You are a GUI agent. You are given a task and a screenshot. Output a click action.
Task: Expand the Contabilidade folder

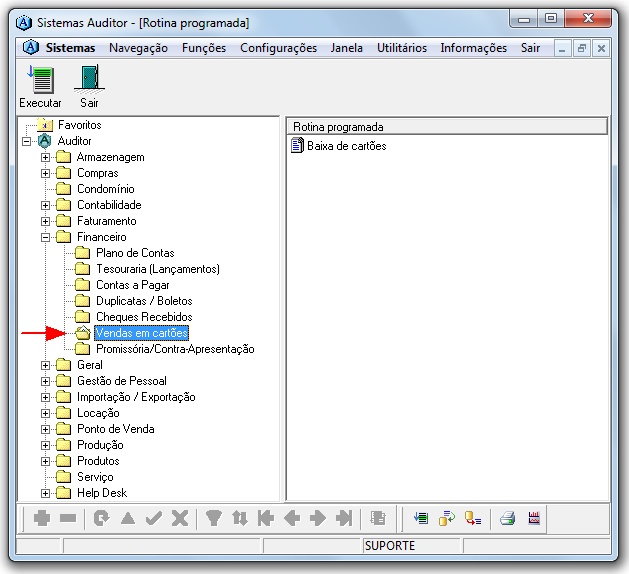[45, 205]
